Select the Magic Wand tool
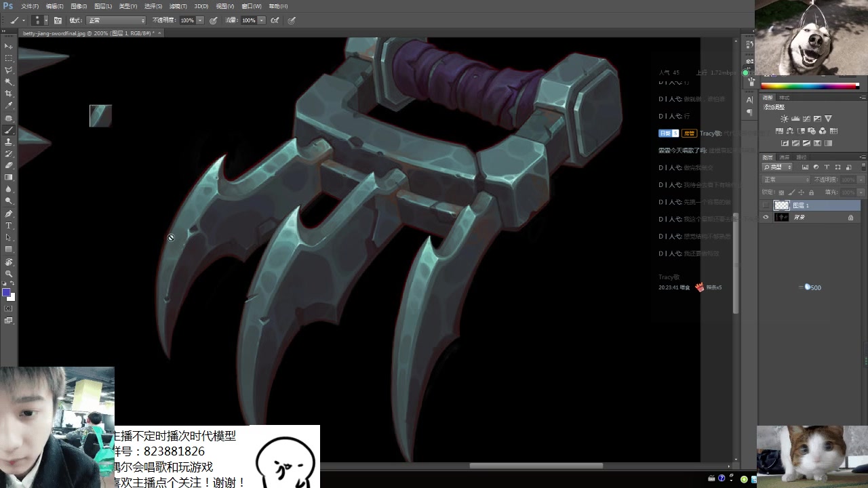 9,82
